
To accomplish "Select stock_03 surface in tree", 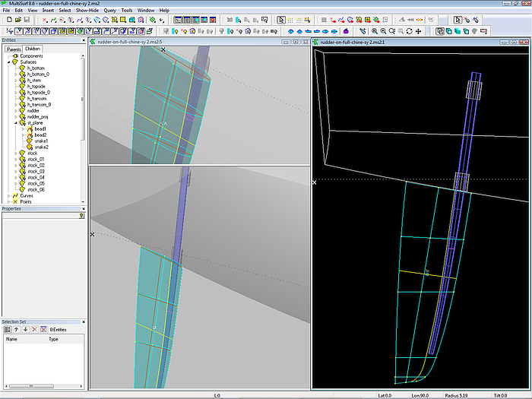I will point(36,171).
